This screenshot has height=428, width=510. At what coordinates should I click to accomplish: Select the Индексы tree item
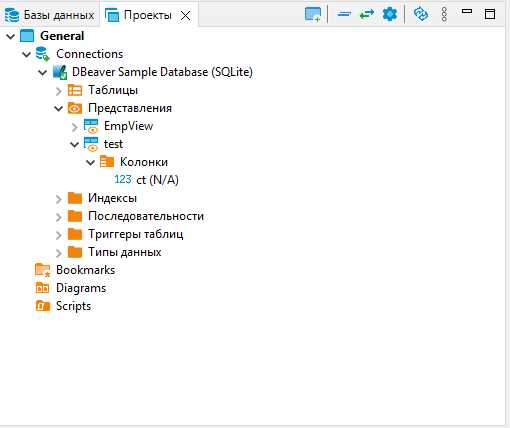pyautogui.click(x=112, y=198)
